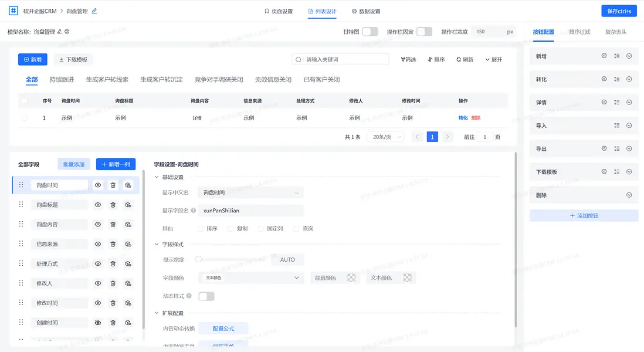
Task: Hide the 询盘时间 field with eye icon
Action: click(x=98, y=185)
